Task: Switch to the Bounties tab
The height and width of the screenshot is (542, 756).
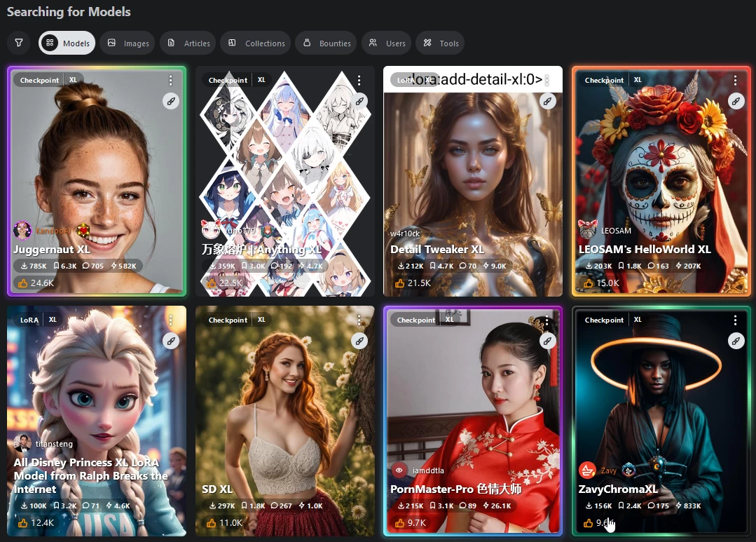Action: 327,43
